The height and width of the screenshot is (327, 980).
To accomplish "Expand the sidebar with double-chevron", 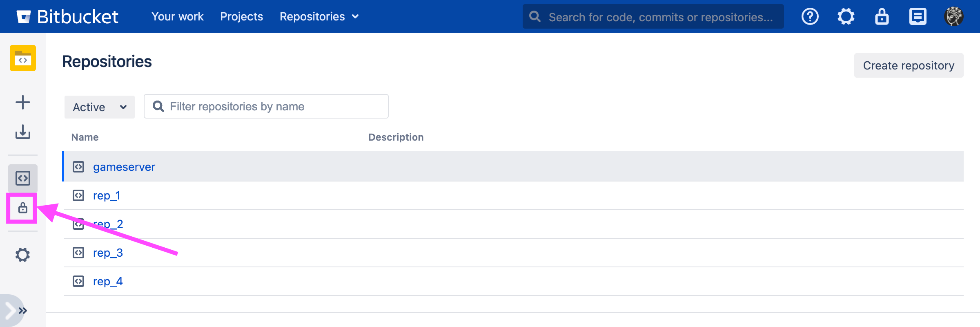I will tap(23, 311).
